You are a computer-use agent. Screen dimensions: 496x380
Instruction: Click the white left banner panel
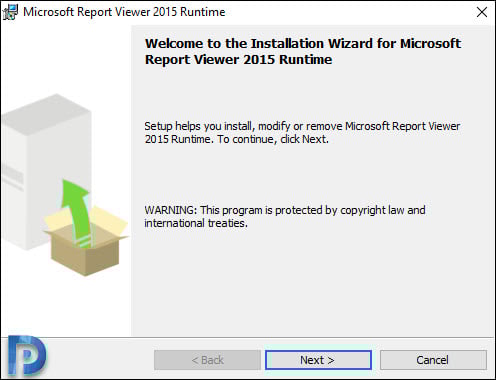tap(66, 181)
